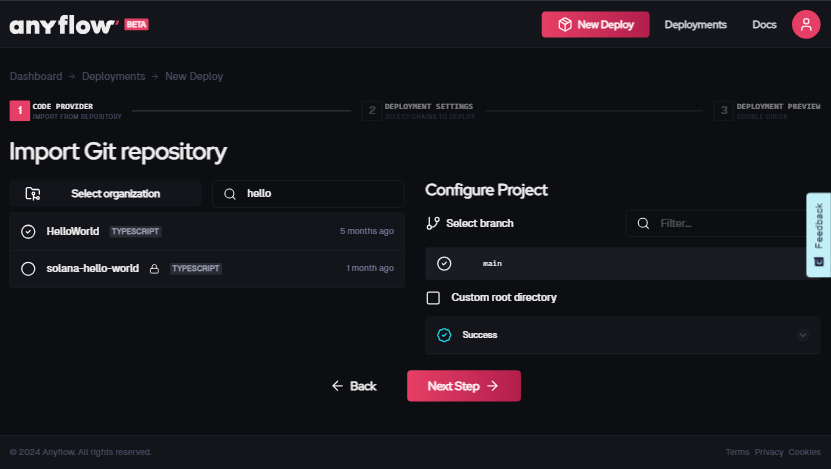Viewport: 831px width, 469px height.
Task: Expand the Success panel chevron
Action: (802, 335)
